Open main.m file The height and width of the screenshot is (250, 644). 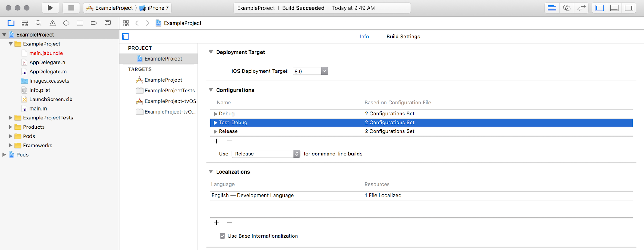pyautogui.click(x=38, y=108)
